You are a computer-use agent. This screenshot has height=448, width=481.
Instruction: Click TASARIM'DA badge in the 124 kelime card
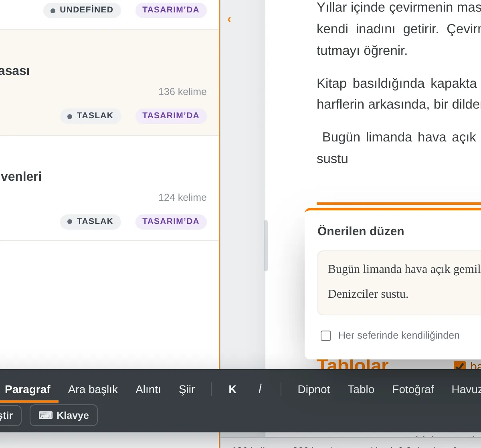coord(171,221)
